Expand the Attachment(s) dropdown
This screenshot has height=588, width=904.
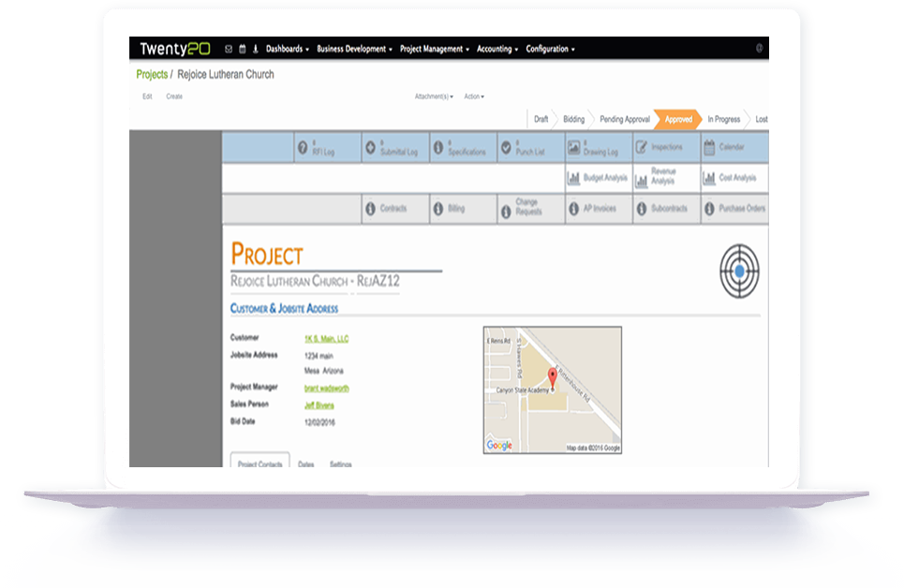point(434,96)
